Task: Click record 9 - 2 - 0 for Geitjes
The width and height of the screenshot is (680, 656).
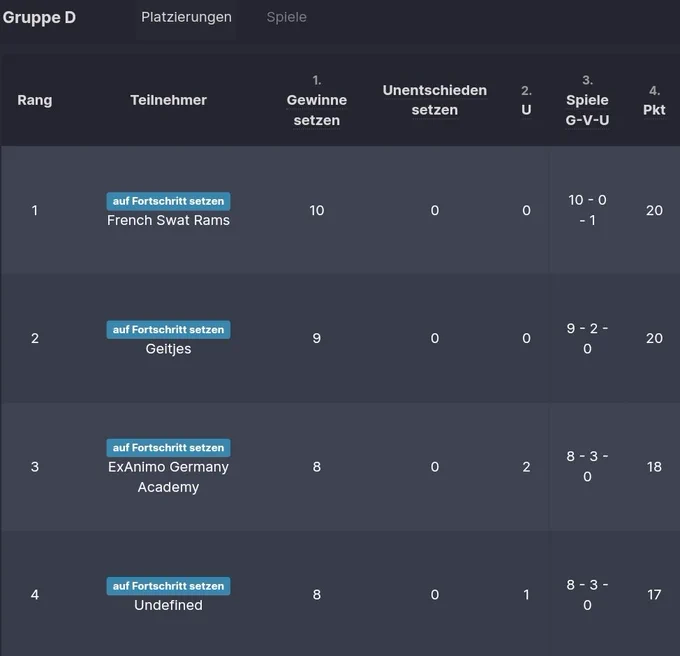Action: coord(587,338)
